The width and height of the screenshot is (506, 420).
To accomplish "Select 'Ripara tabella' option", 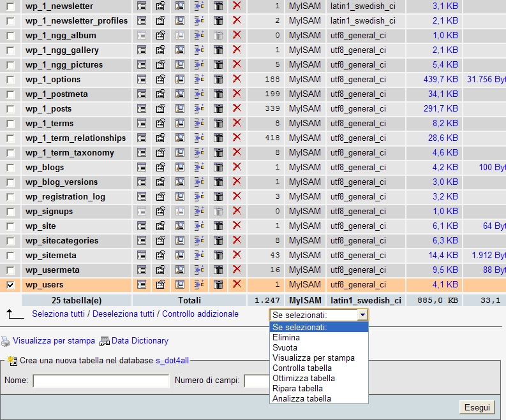I will tap(319, 388).
